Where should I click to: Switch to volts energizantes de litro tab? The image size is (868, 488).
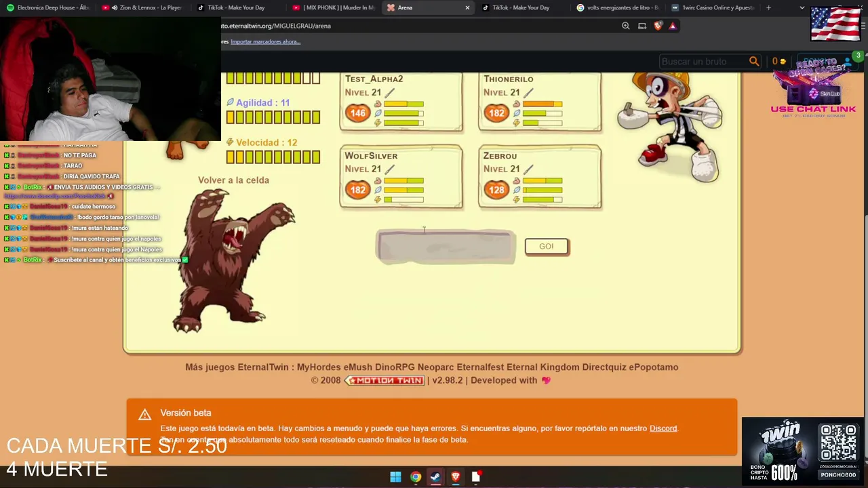[x=617, y=7]
